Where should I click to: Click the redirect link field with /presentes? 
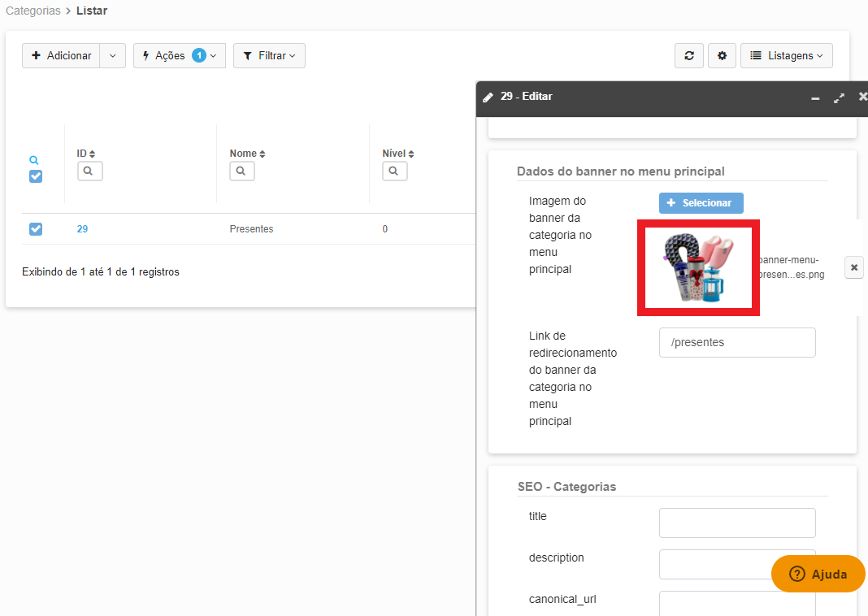pos(736,343)
